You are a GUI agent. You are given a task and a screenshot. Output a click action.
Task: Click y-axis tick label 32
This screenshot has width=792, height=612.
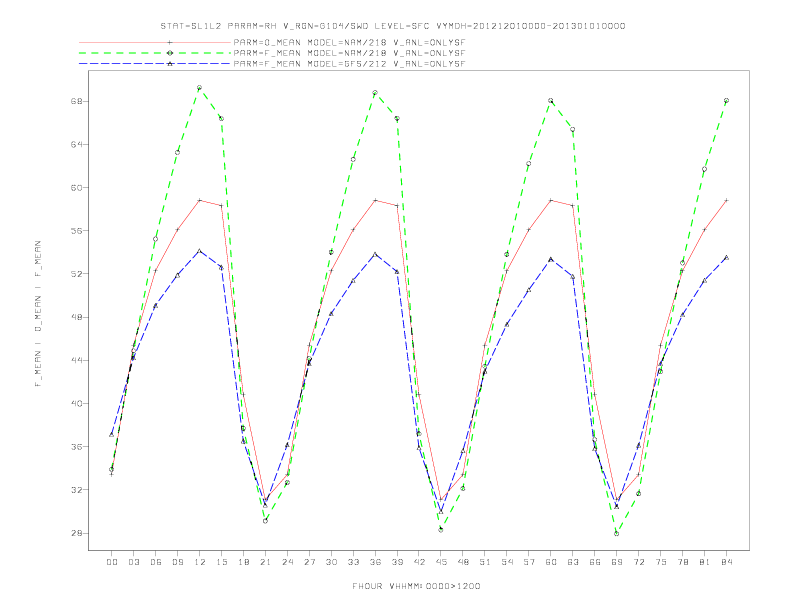point(76,490)
